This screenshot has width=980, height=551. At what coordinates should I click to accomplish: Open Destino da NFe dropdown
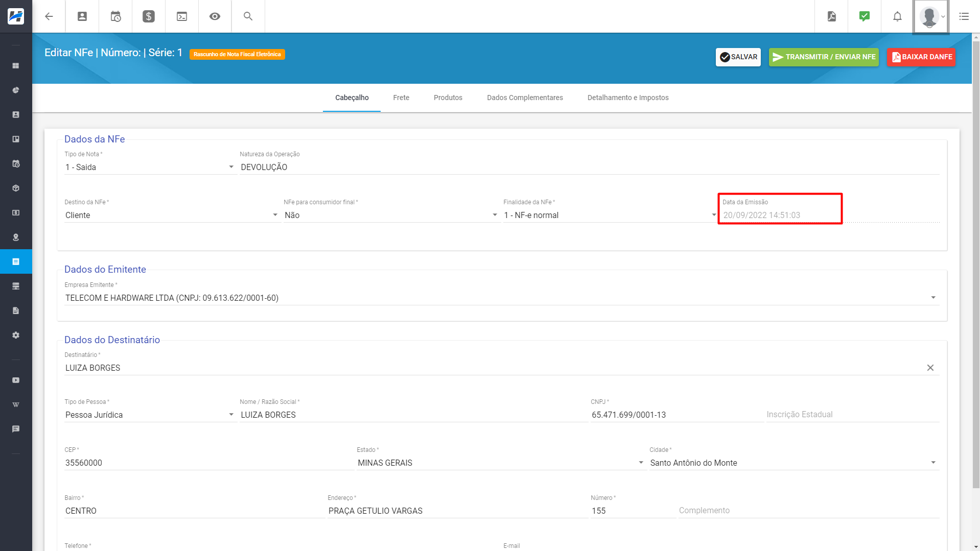point(172,215)
